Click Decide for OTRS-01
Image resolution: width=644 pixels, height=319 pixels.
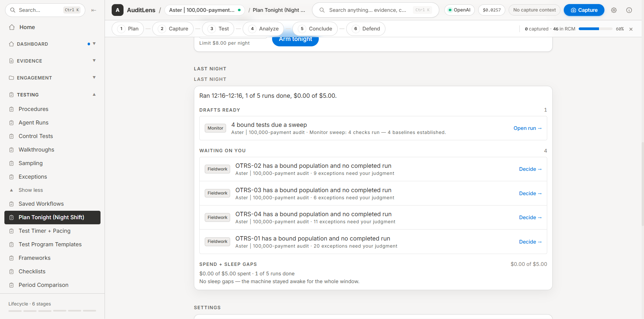[x=530, y=242]
